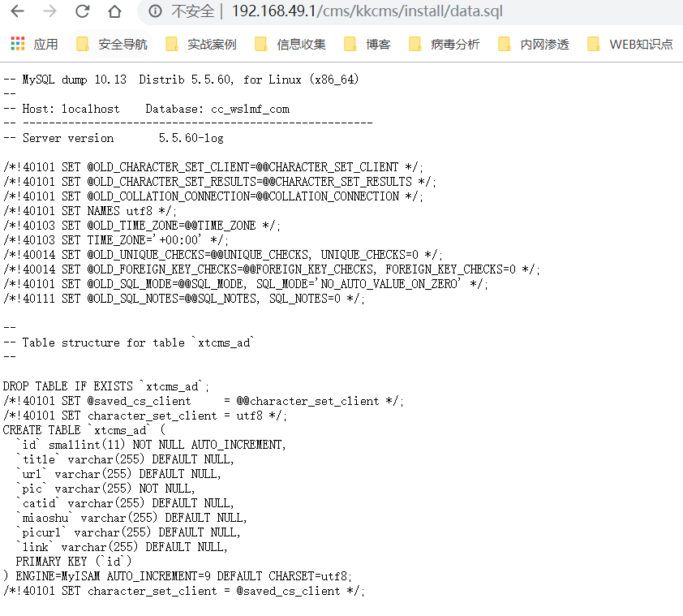Image resolution: width=683 pixels, height=616 pixels.
Task: Click the final 'character_set_client = @saved_cs_client' line
Action: [184, 591]
